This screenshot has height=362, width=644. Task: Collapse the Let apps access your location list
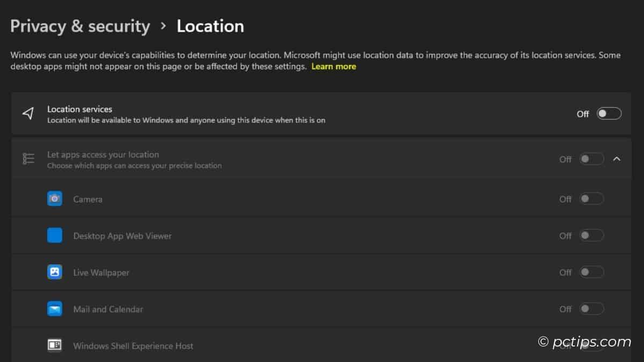coord(617,159)
